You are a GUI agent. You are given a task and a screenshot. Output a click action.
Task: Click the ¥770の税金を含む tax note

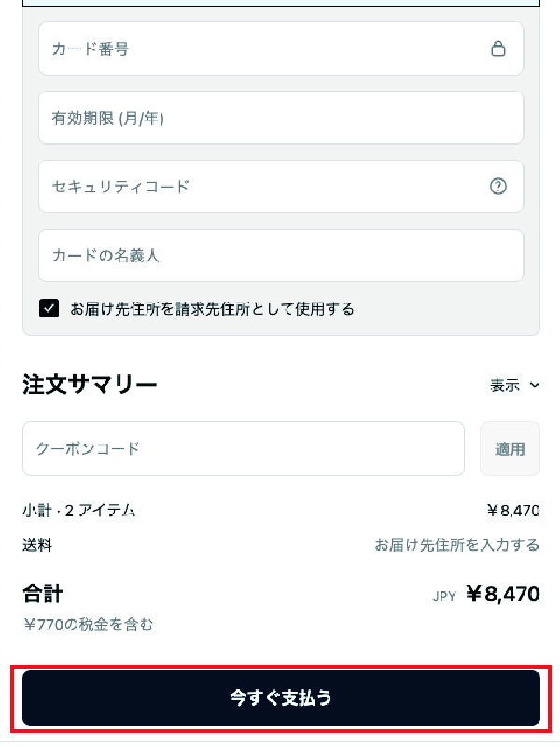pos(89,624)
